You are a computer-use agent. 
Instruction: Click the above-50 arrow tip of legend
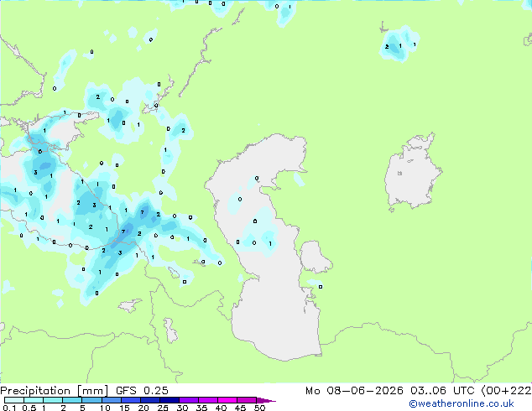point(266,400)
